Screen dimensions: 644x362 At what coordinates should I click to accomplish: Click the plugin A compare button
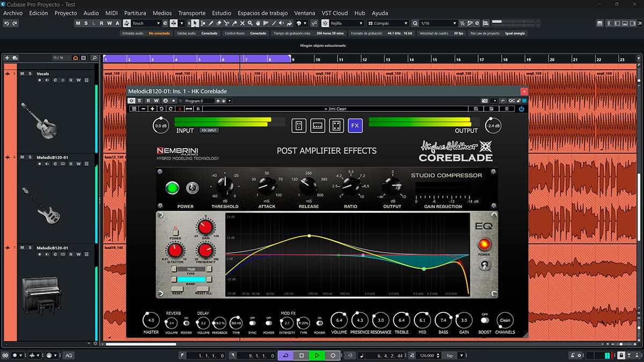point(180,109)
